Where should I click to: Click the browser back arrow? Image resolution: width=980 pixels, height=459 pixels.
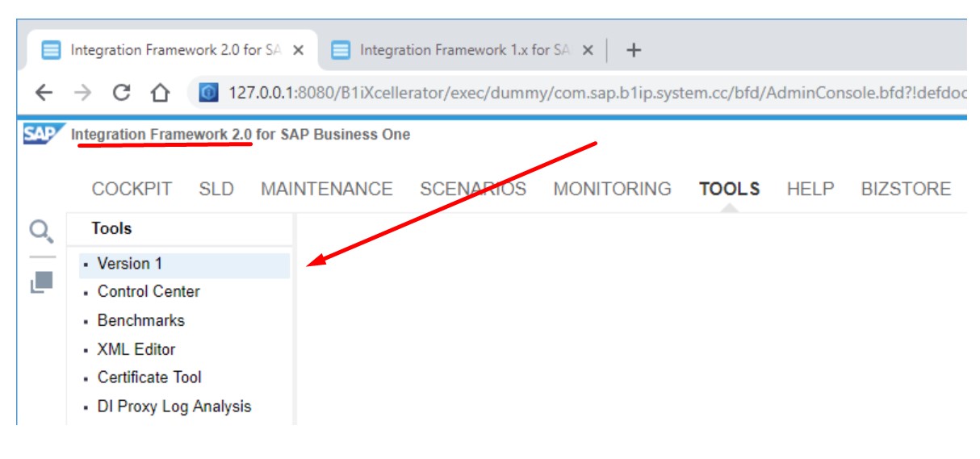[x=44, y=93]
